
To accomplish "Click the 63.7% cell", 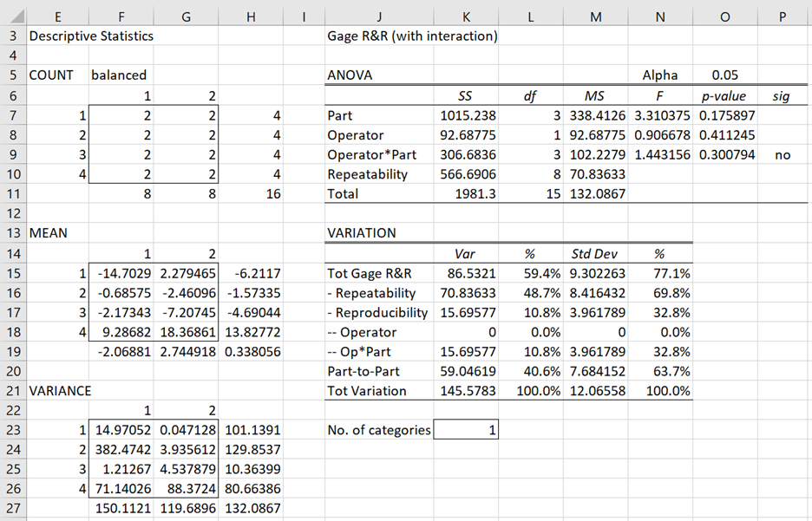I will (660, 372).
